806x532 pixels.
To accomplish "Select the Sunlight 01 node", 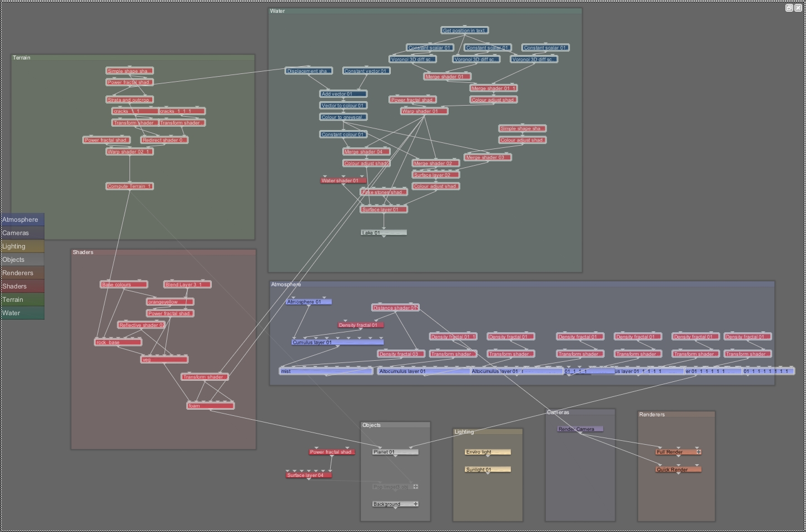I will coord(487,470).
